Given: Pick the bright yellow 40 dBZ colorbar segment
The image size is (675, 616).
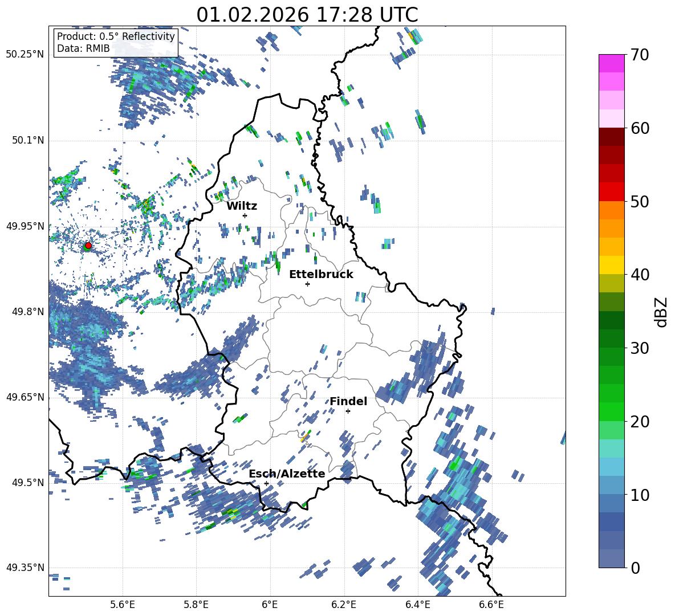Looking at the screenshot, I should pos(612,265).
